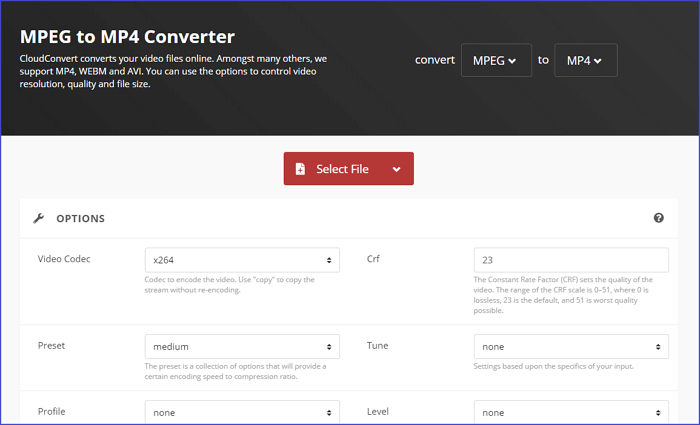Open the Level dropdown

click(571, 411)
